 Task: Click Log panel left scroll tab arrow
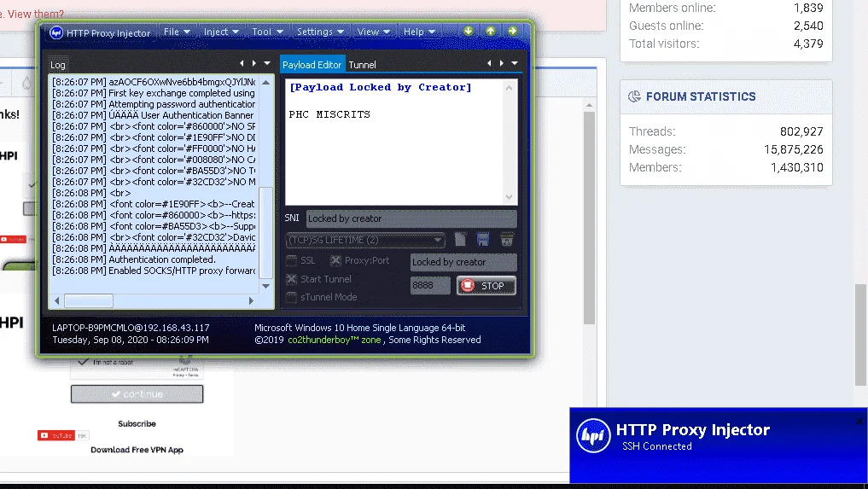click(242, 64)
